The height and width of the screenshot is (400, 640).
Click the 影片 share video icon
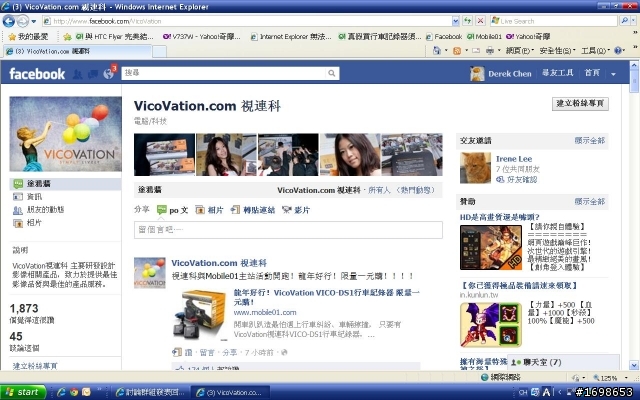point(287,210)
